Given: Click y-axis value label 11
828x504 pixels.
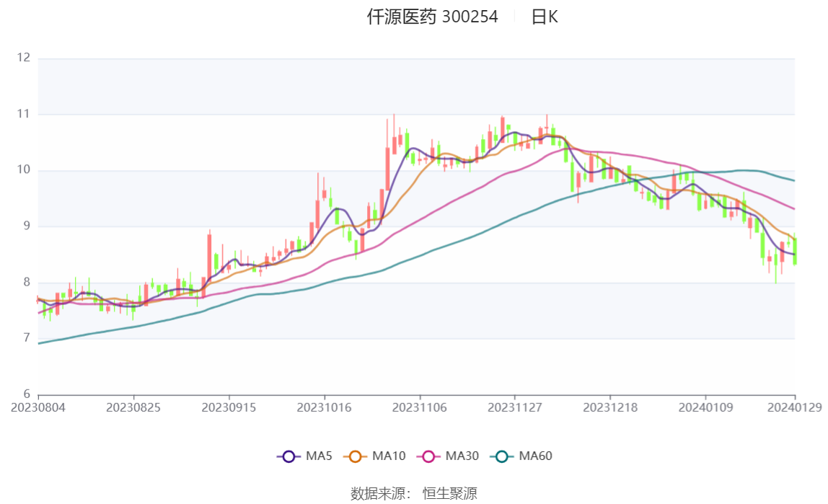Looking at the screenshot, I should [24, 113].
